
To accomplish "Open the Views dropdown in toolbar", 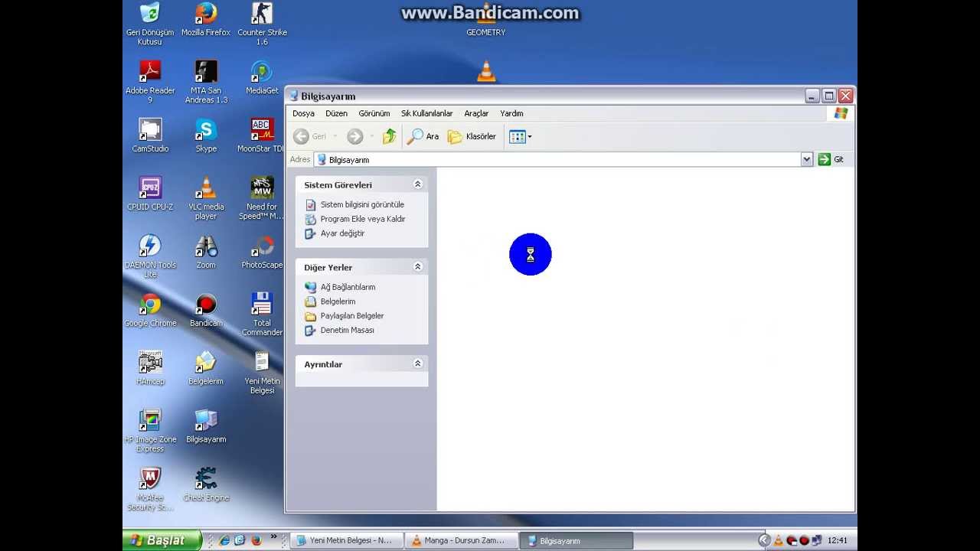I will [521, 136].
